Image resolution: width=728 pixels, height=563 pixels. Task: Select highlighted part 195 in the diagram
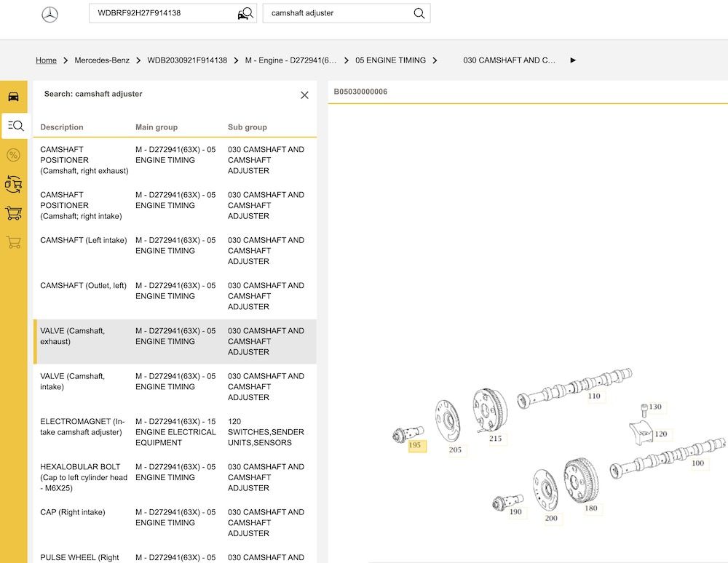pyautogui.click(x=416, y=446)
